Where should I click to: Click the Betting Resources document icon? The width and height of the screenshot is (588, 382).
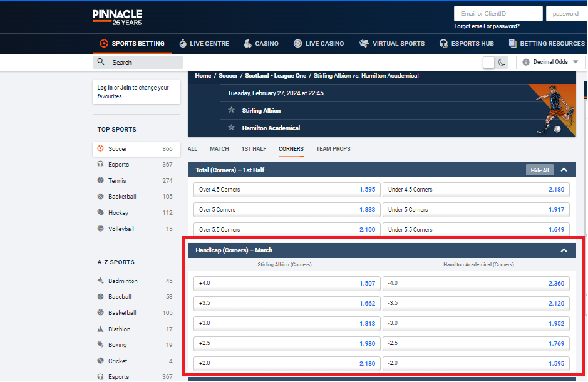512,43
